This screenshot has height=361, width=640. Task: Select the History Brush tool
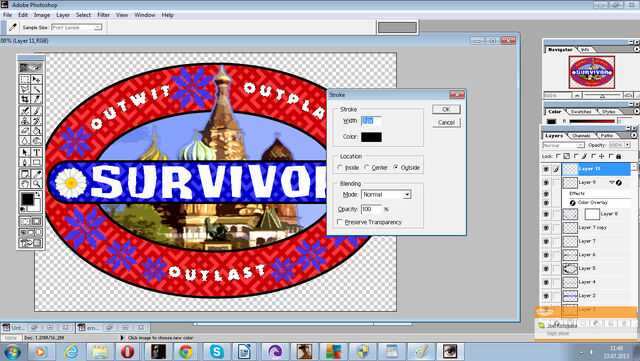(x=36, y=121)
